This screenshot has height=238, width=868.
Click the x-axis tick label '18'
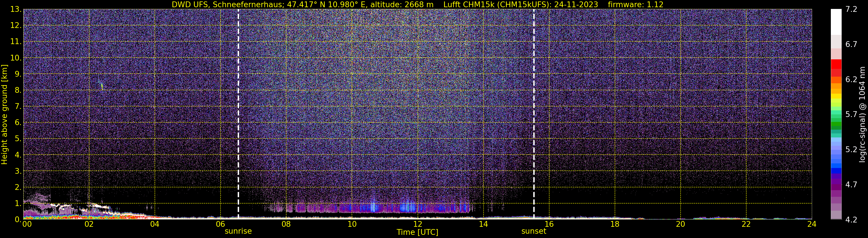[x=614, y=224]
